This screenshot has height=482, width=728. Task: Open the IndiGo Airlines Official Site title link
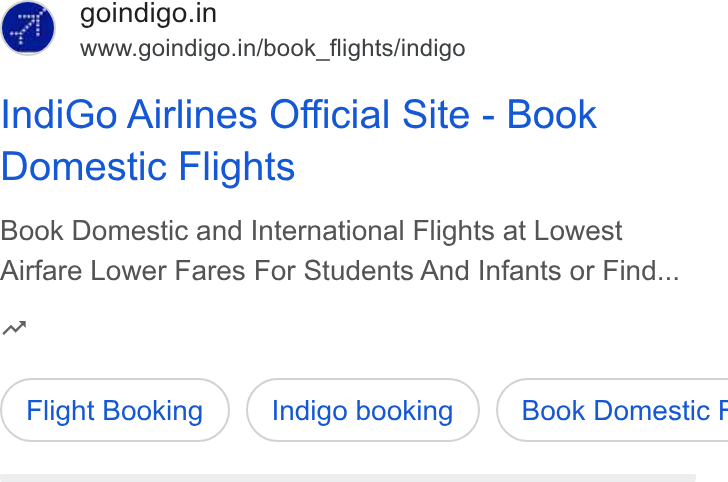click(299, 140)
